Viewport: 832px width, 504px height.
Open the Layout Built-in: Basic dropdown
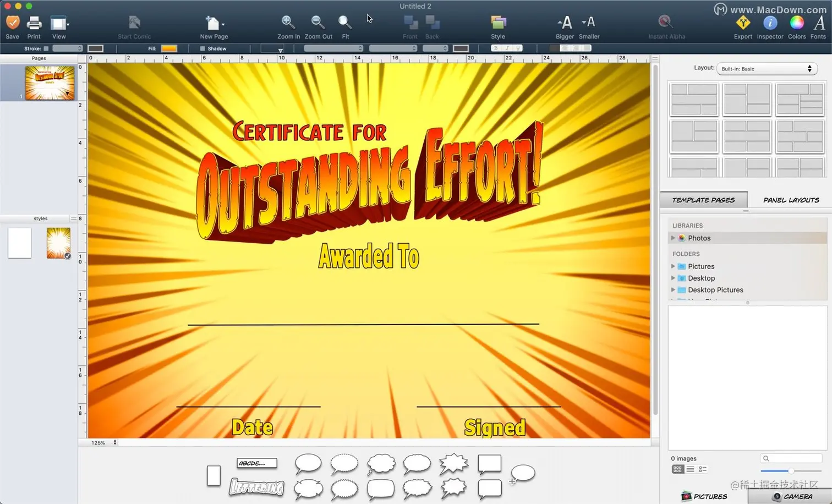click(x=767, y=69)
